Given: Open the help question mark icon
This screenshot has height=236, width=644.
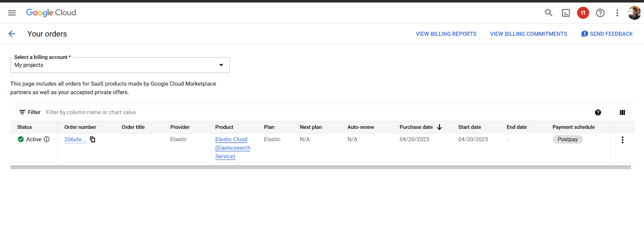Looking at the screenshot, I should pyautogui.click(x=600, y=13).
